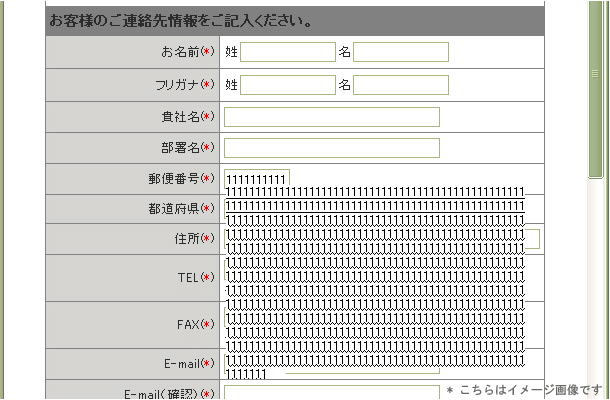Focus the フリガナ 名 input box

coord(400,85)
